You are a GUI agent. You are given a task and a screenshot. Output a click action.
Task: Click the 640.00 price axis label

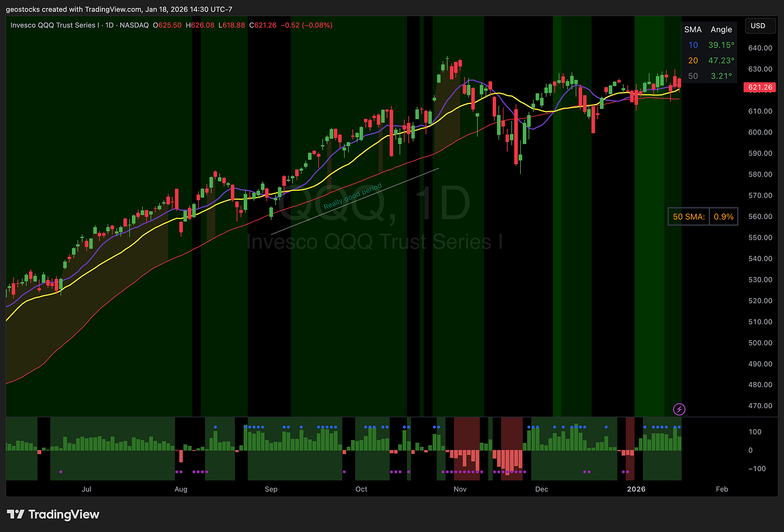click(x=760, y=48)
